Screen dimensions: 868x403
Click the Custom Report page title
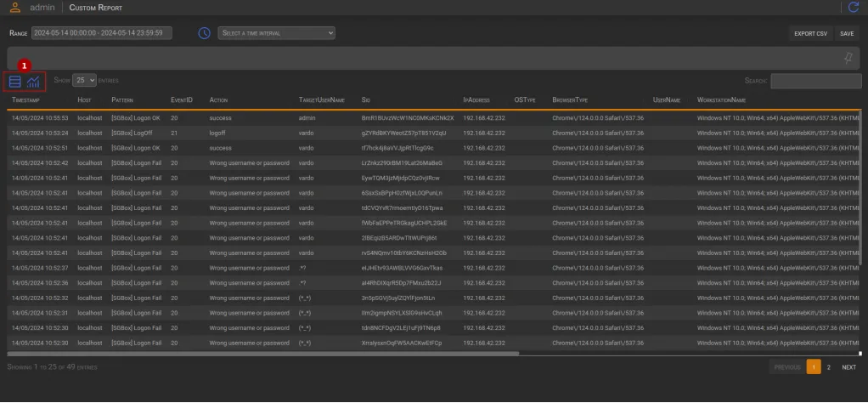point(96,8)
